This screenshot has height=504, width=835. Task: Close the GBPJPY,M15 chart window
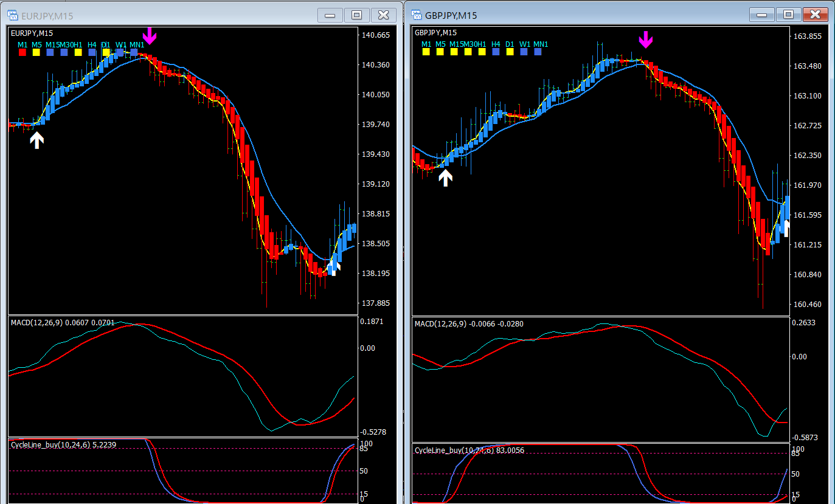(x=815, y=15)
